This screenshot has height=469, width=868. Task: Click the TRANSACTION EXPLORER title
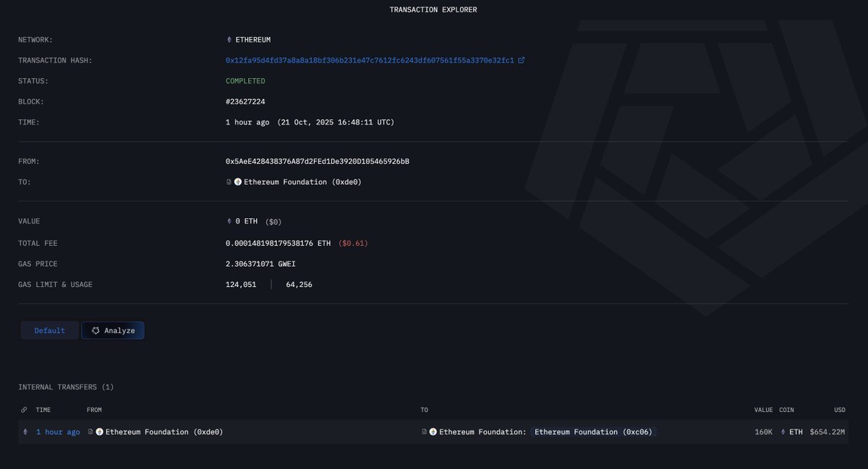pyautogui.click(x=433, y=10)
